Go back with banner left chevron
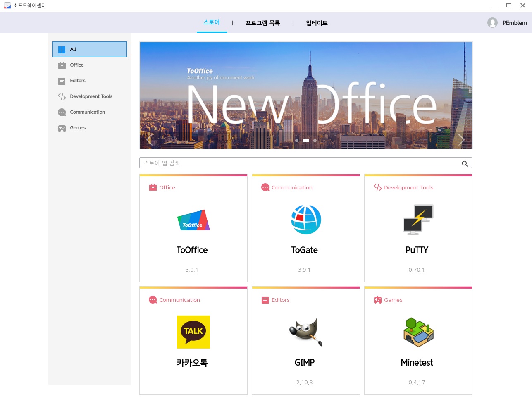Image resolution: width=532 pixels, height=409 pixels. (x=150, y=140)
